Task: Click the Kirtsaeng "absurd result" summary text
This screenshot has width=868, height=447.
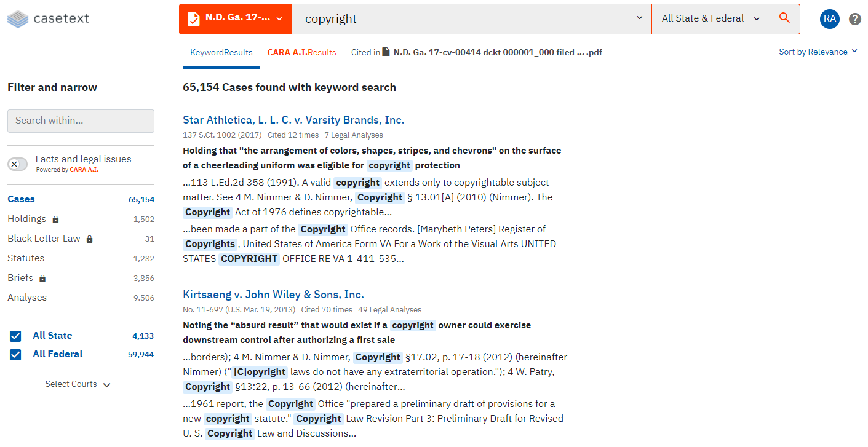Action: pyautogui.click(x=357, y=333)
